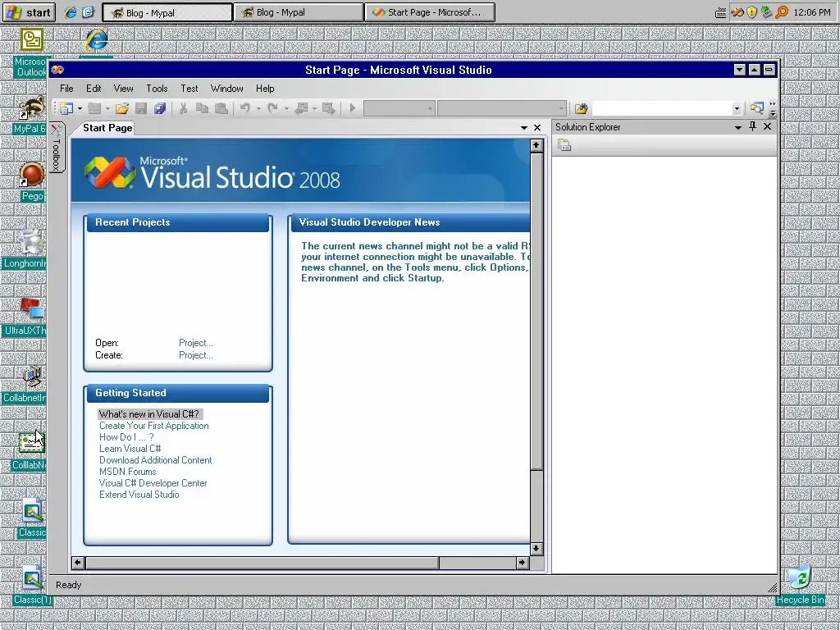Open What's new in Visual C#? link

pyautogui.click(x=149, y=414)
